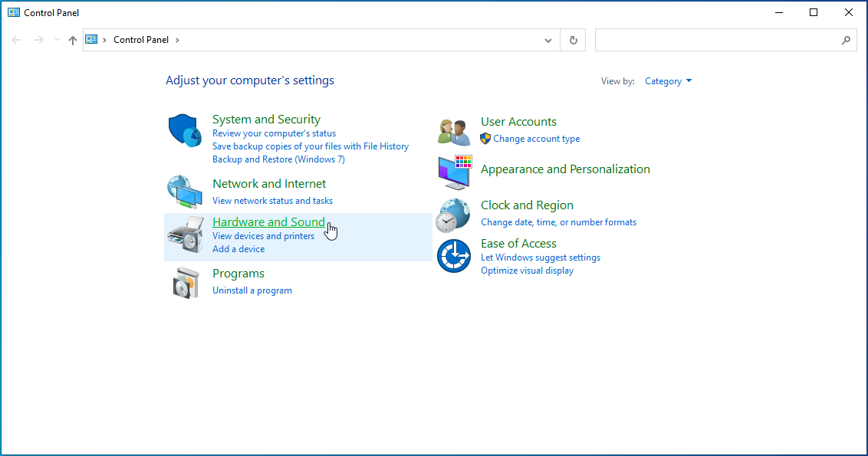The height and width of the screenshot is (456, 868).
Task: Open Appearance and Personalization category
Action: point(565,169)
